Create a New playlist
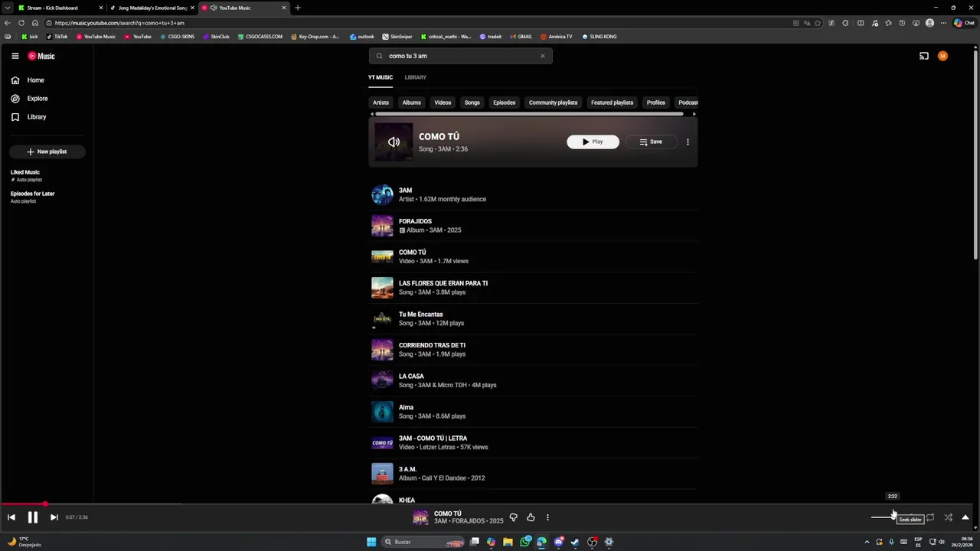The width and height of the screenshot is (980, 551). tap(47, 152)
